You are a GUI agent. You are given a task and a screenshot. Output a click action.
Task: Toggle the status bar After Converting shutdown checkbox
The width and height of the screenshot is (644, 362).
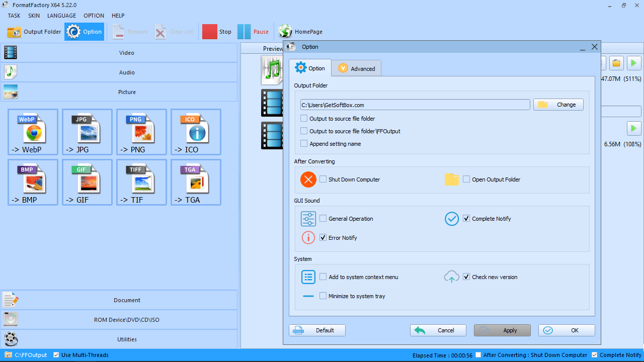click(x=478, y=355)
